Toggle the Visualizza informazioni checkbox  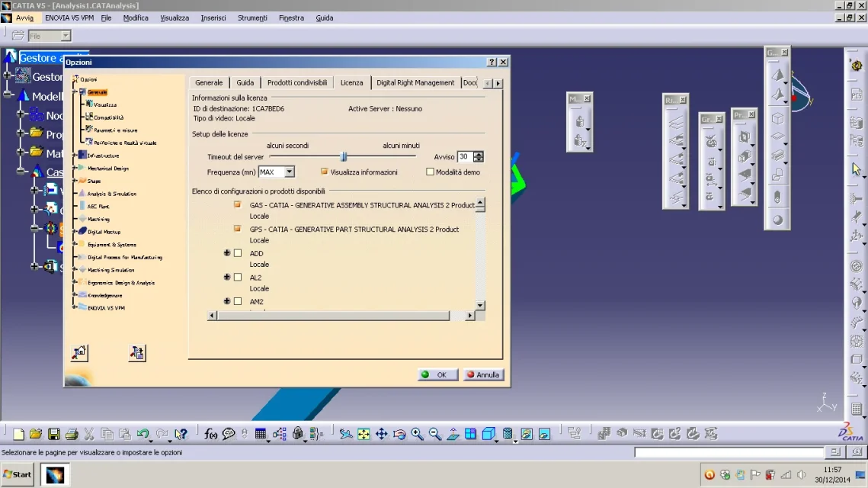pos(325,172)
